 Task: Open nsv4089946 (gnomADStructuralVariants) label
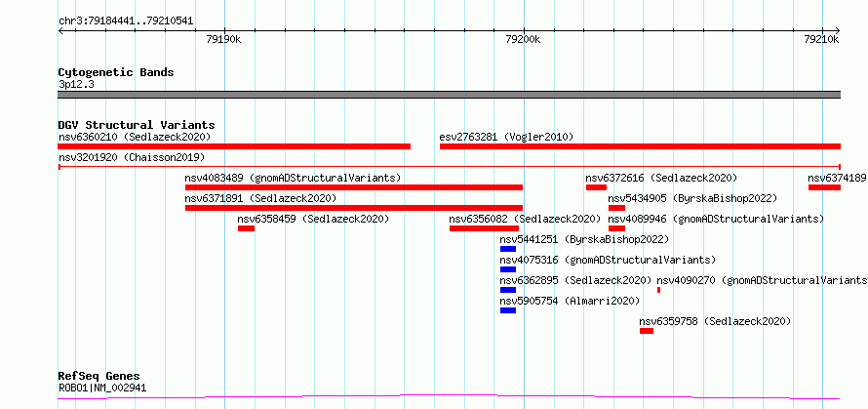[x=716, y=219]
